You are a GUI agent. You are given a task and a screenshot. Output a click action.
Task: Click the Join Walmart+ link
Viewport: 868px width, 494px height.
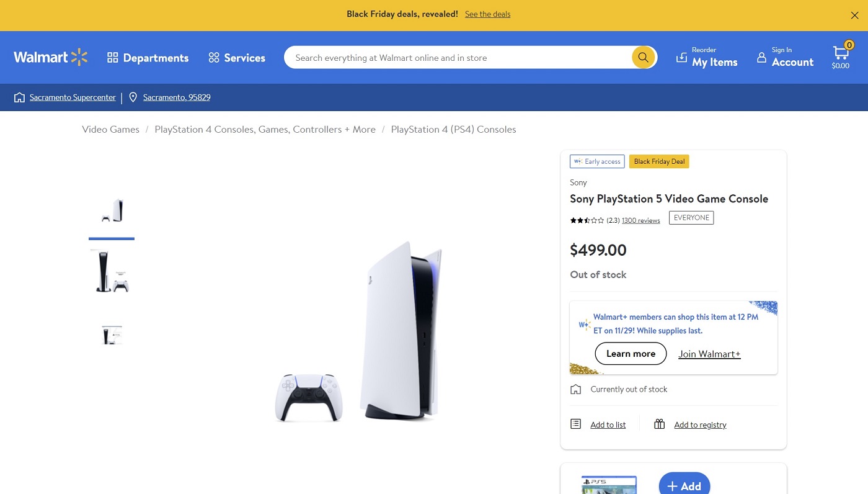coord(709,354)
